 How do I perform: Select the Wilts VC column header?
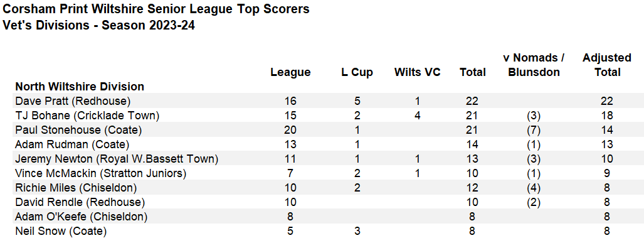point(417,72)
